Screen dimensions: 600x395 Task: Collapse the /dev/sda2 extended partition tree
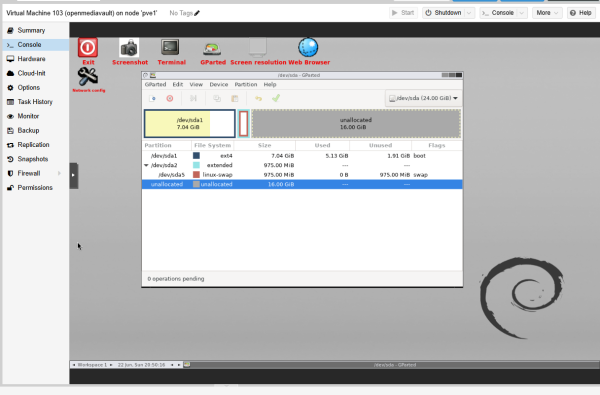tap(146, 165)
